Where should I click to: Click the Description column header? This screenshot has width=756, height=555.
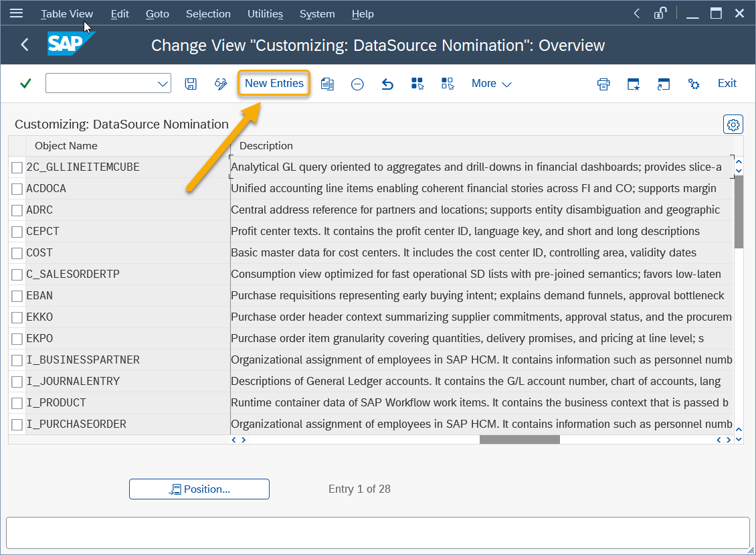266,146
